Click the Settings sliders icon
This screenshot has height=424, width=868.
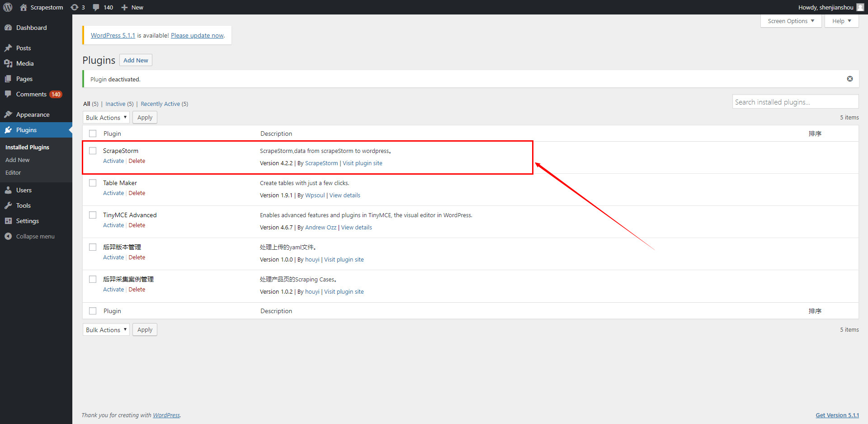[x=8, y=221]
